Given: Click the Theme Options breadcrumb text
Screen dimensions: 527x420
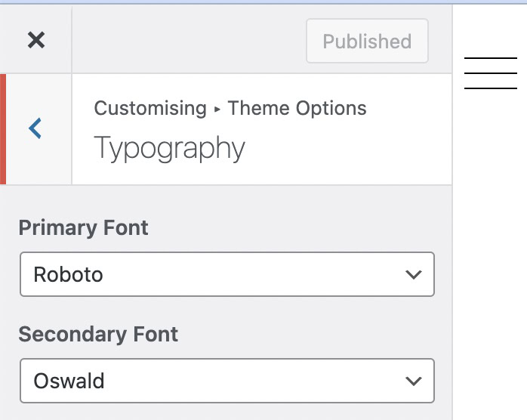Looking at the screenshot, I should (297, 108).
